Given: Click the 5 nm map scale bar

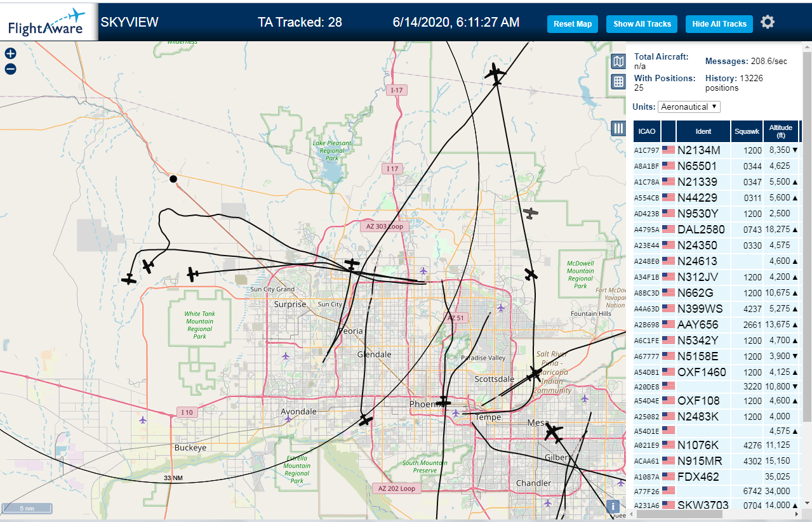Looking at the screenshot, I should [x=27, y=508].
